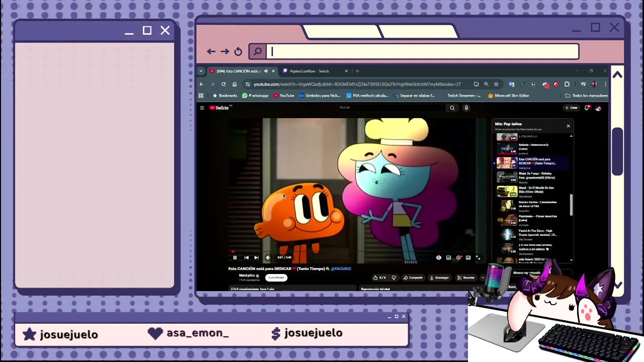
Task: Click the playlist scrollbar down arrow
Action: pos(571,260)
